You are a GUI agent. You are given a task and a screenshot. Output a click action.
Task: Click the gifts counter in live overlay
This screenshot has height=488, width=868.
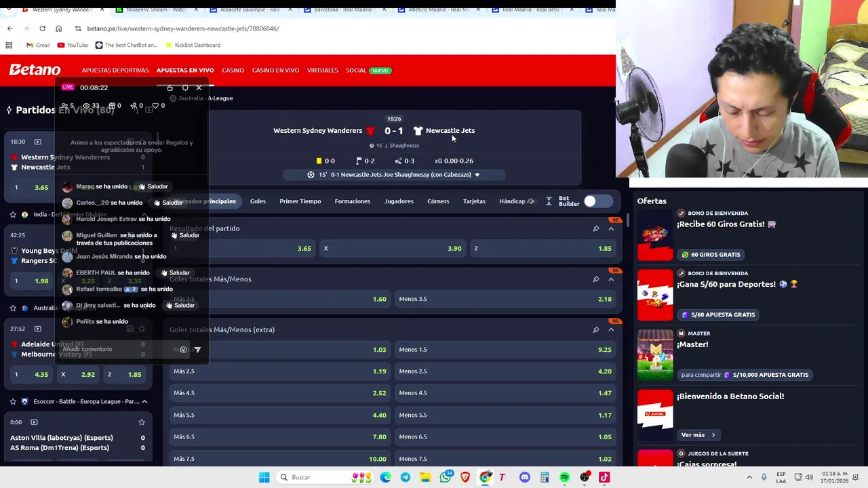point(115,106)
